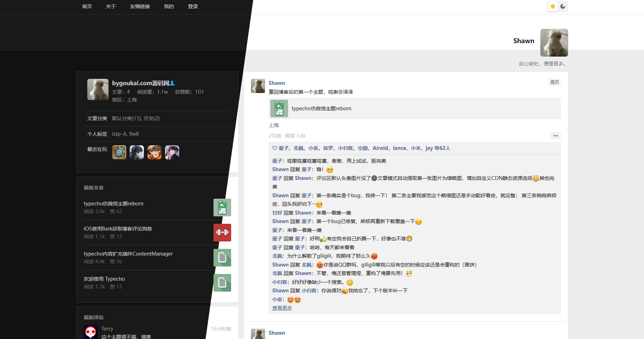Go to the 登录 page
The image size is (644, 339).
[x=193, y=6]
